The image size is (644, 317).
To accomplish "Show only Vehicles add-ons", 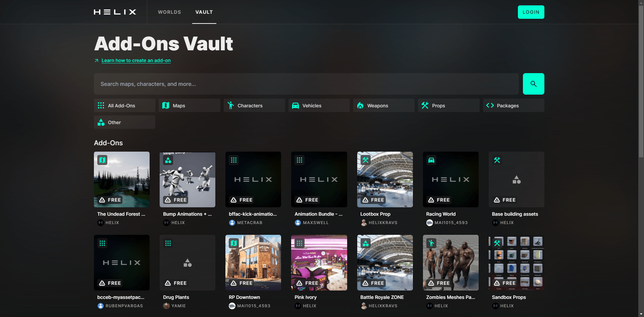I will click(319, 106).
